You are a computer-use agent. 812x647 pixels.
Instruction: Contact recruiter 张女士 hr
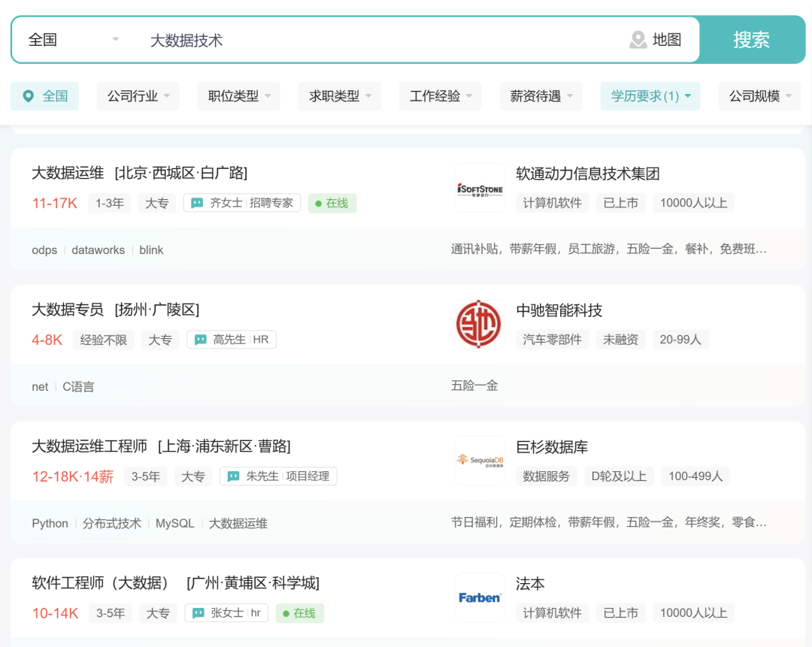tap(226, 613)
